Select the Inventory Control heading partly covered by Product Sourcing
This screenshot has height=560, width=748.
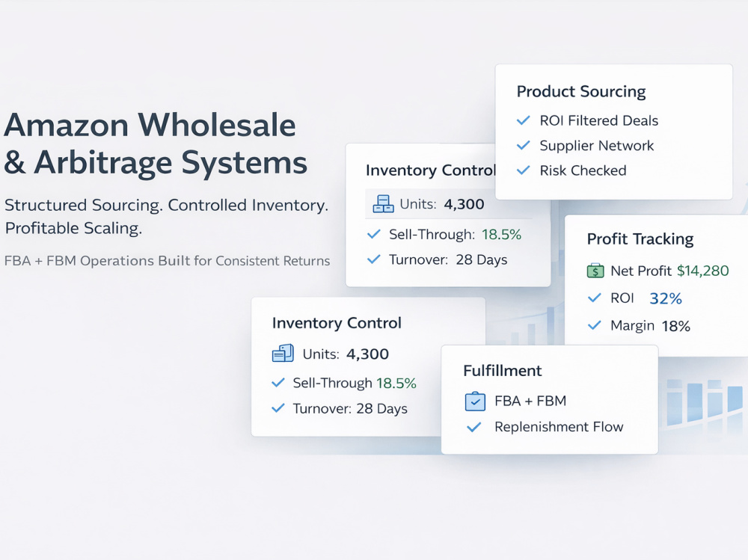tap(430, 170)
